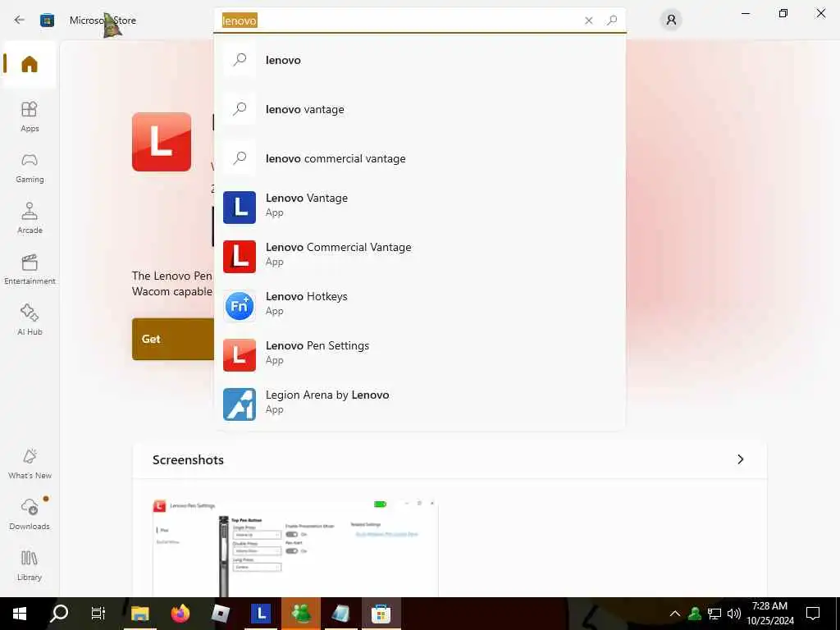This screenshot has height=630, width=840.
Task: Select 'lenovo commercial vantage' search suggestion
Action: (419, 158)
